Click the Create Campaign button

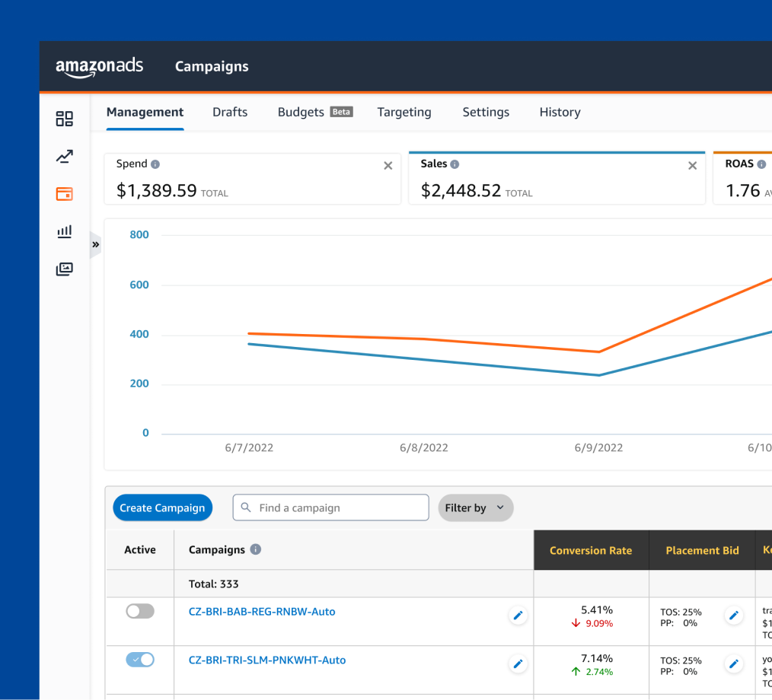point(162,508)
